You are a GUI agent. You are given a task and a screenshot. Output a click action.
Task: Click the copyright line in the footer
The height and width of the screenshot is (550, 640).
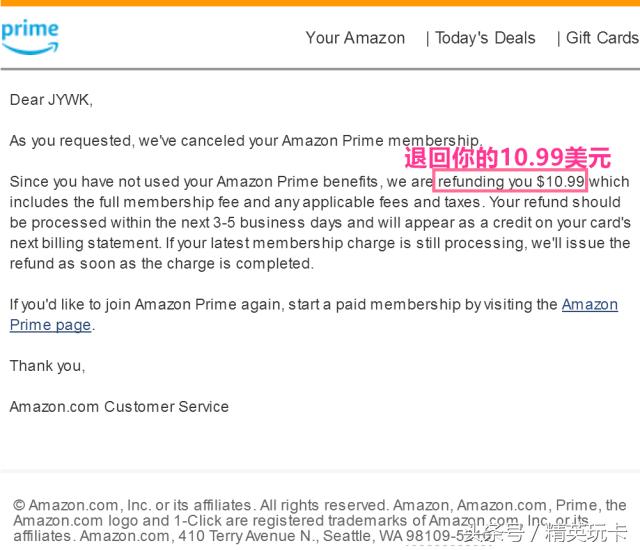(x=200, y=506)
